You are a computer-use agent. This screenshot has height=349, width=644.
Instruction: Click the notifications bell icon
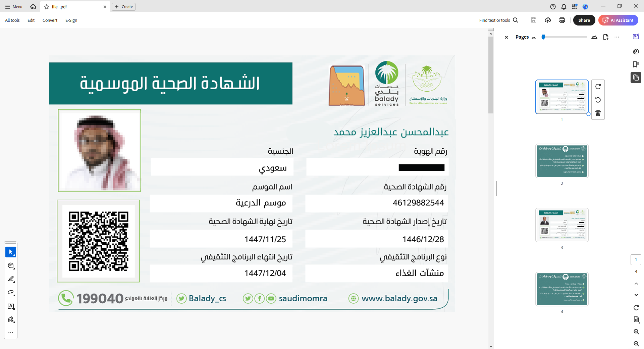564,7
